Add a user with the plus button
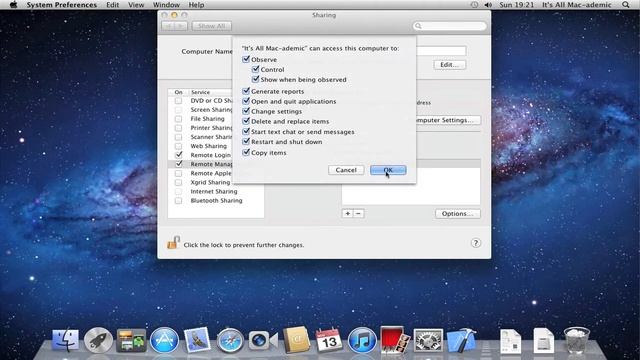640x360 pixels. click(x=347, y=213)
